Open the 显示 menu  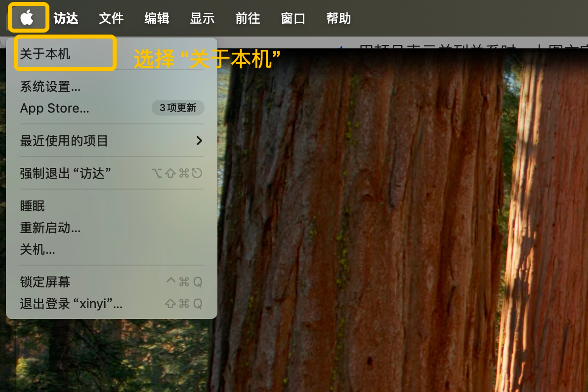click(x=202, y=19)
